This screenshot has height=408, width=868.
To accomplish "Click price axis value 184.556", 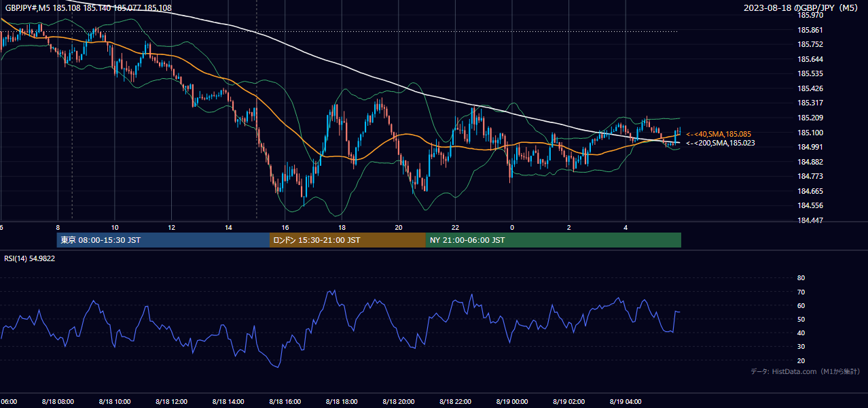I will coord(810,205).
